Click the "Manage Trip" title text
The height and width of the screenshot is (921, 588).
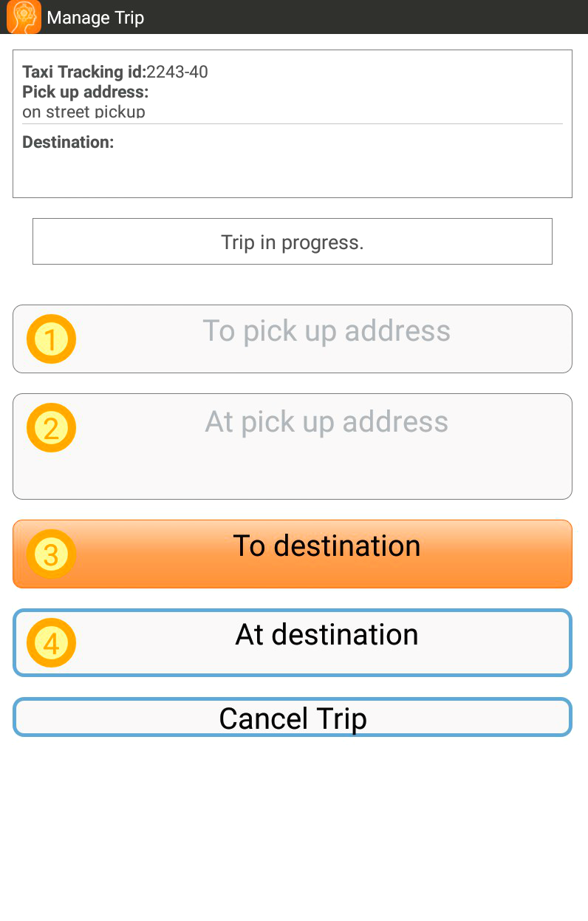(x=95, y=18)
